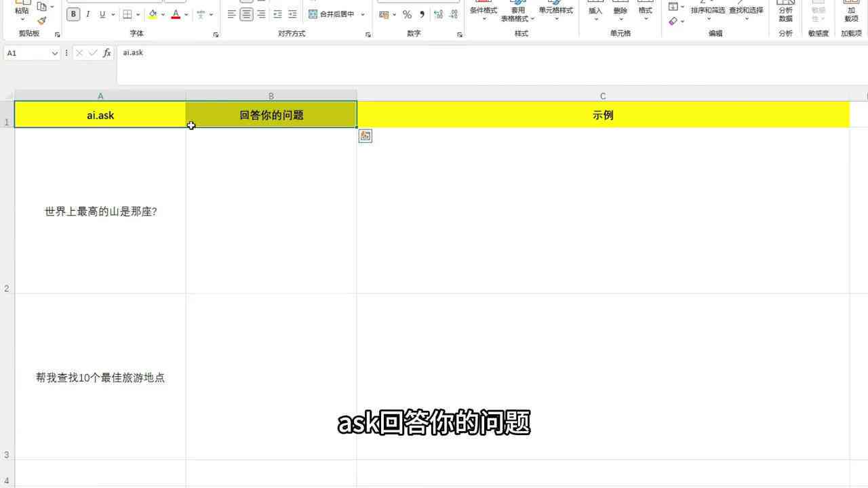868x488 pixels.
Task: Align text right
Action: (261, 14)
